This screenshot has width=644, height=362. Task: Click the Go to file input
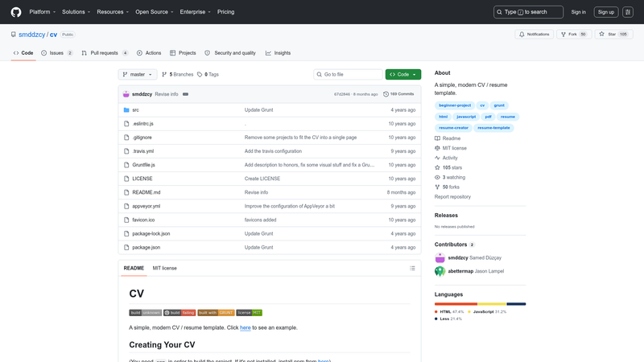pos(348,74)
